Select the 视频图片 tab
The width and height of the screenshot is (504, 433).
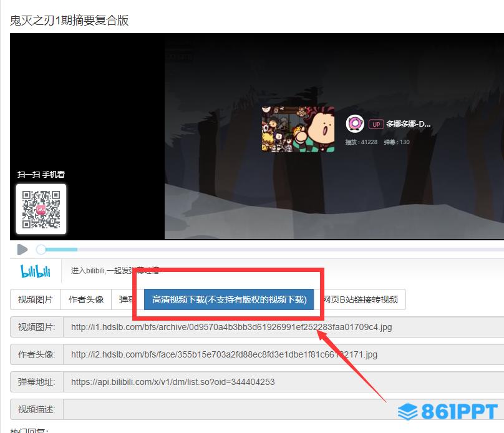36,299
